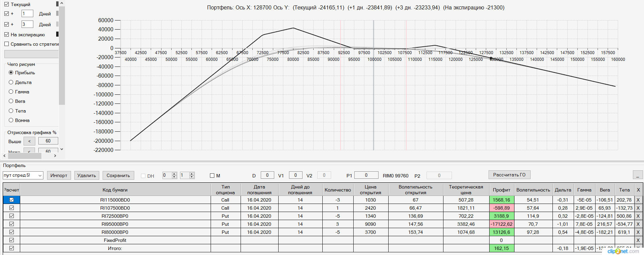Select the Дельта radio button
This screenshot has width=644, height=255.
tap(11, 82)
